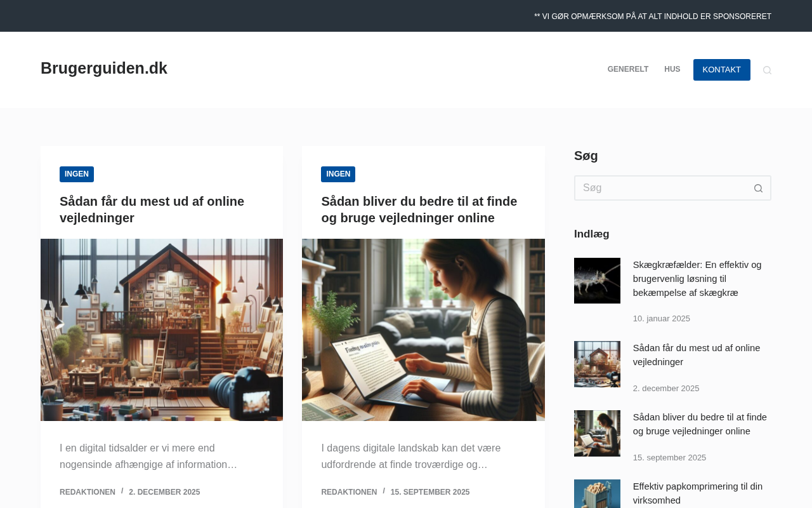Open Redaktionen author link dated 2. December 2025
812x508 pixels.
click(88, 492)
